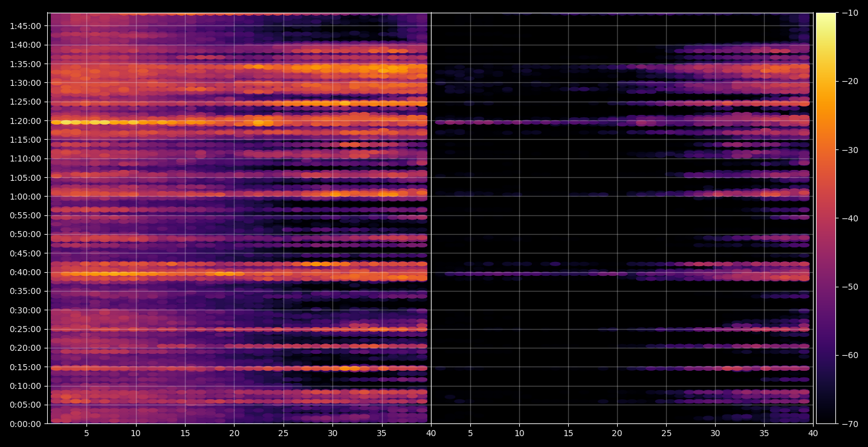
Task: Click the 1:15:00 y-axis time label
Action: point(26,140)
